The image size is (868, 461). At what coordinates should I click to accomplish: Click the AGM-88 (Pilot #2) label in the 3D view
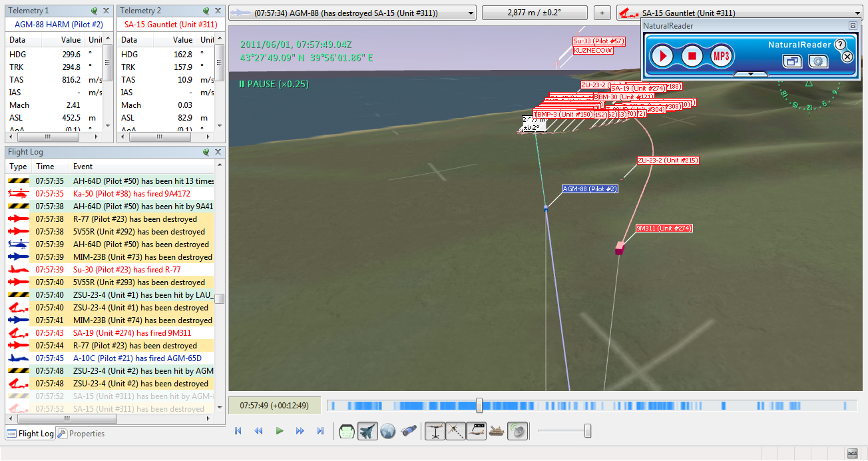(x=590, y=189)
